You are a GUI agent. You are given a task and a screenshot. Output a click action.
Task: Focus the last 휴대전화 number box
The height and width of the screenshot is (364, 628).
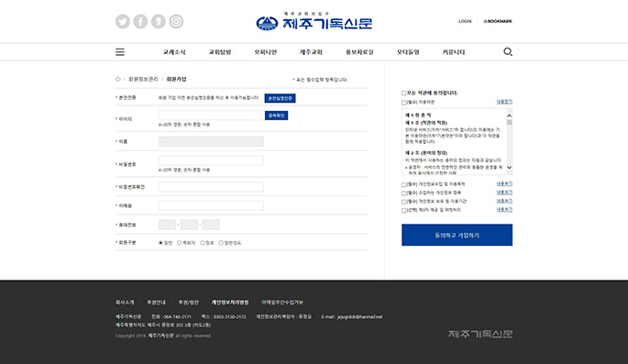coord(211,225)
